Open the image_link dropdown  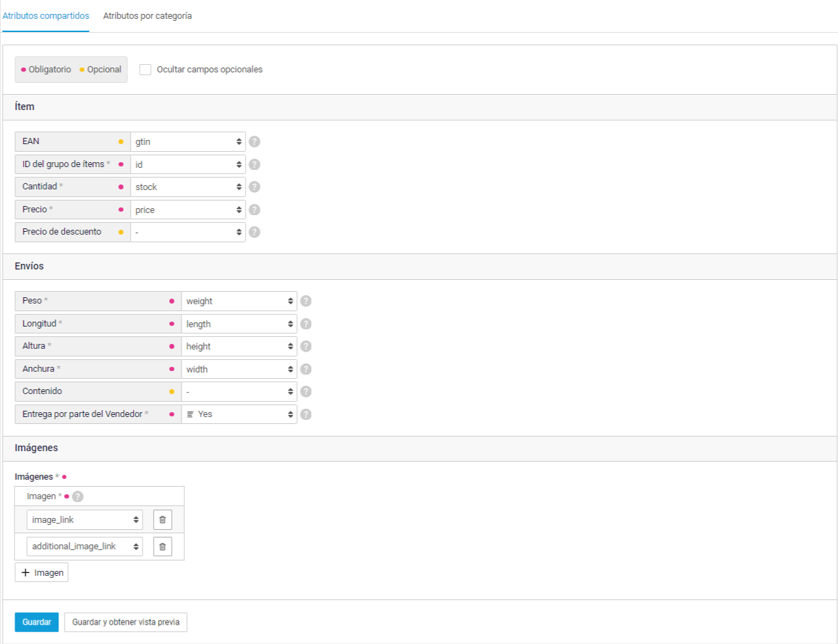click(x=85, y=519)
